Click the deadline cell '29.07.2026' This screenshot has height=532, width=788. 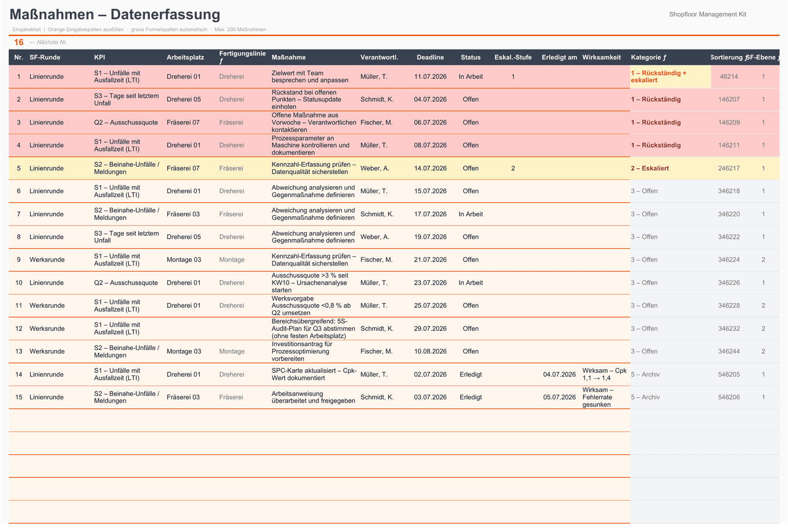431,328
